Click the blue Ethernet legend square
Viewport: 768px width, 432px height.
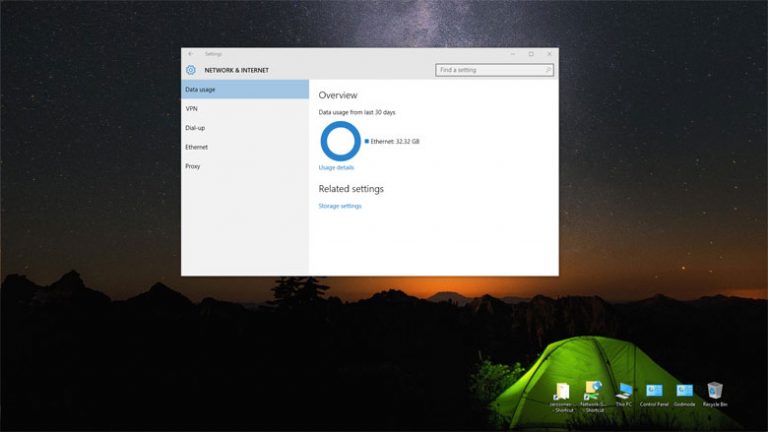366,141
